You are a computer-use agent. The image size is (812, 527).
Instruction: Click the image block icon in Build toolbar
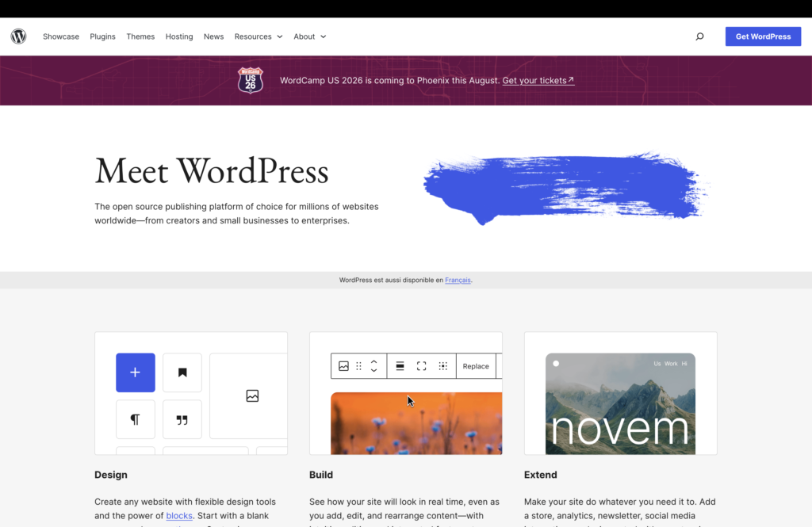(343, 366)
